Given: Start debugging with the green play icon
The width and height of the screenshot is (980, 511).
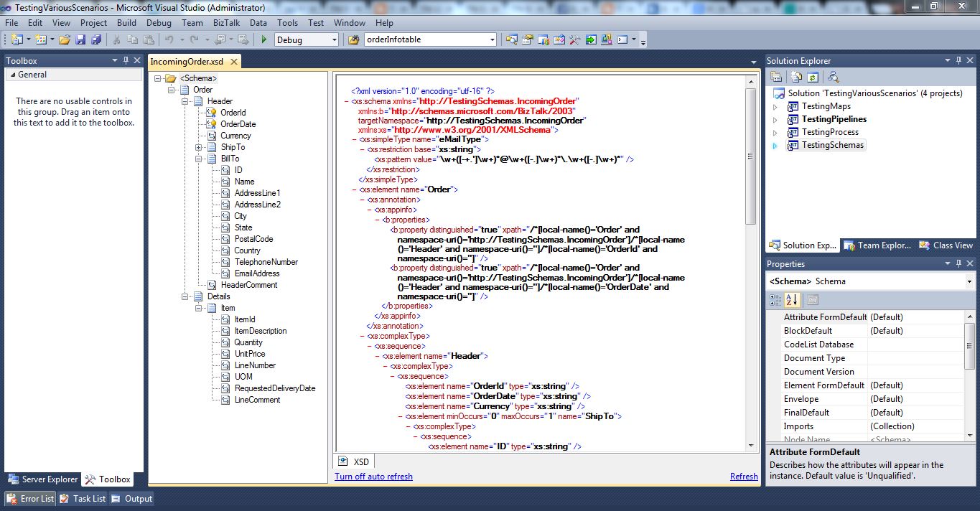Looking at the screenshot, I should tap(264, 39).
